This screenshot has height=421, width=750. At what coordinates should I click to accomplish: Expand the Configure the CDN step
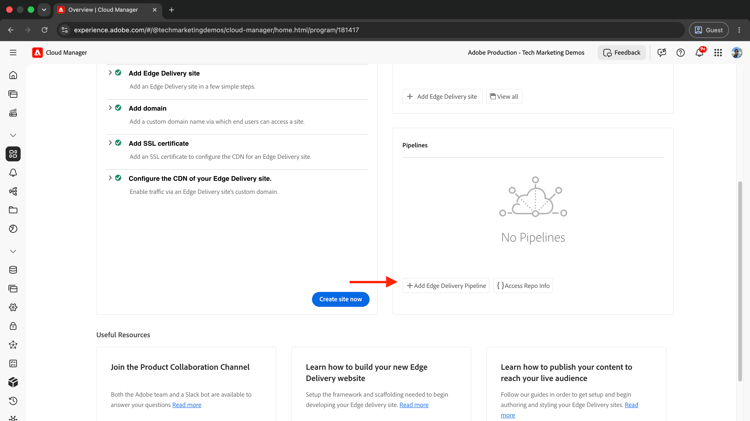pyautogui.click(x=110, y=177)
